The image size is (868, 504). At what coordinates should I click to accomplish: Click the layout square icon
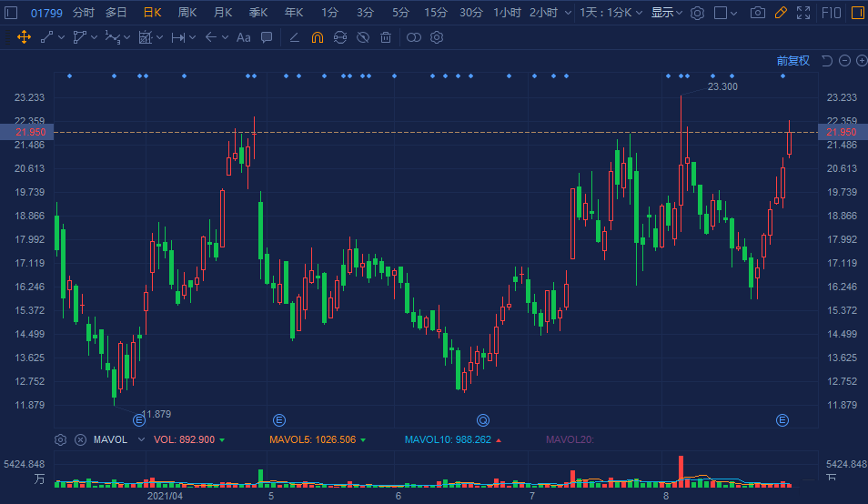click(x=721, y=13)
